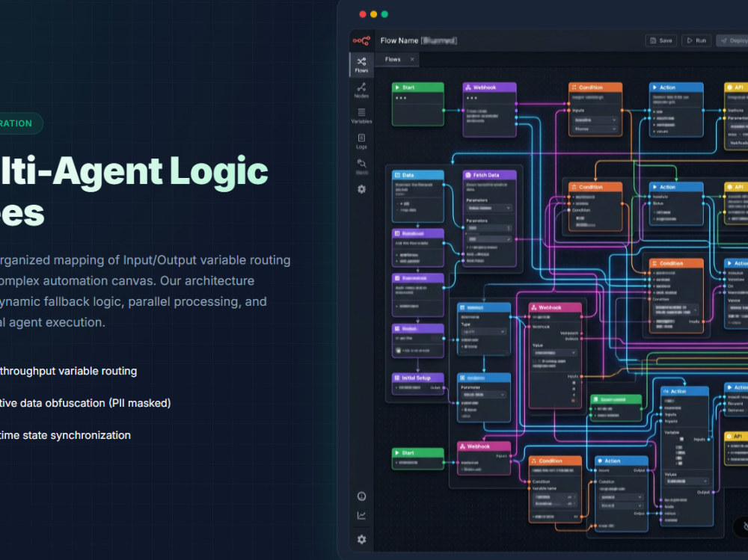Click the play triangle in the Run button

[x=690, y=40]
